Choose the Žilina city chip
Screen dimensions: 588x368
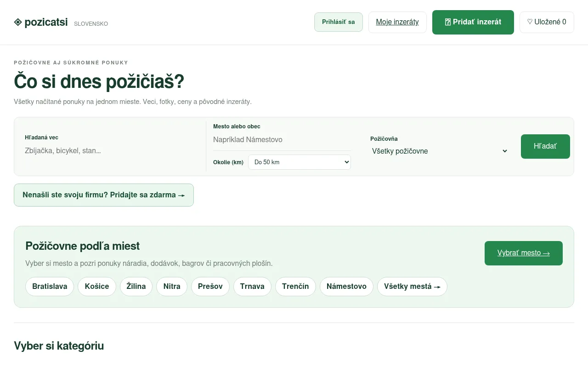coord(136,287)
